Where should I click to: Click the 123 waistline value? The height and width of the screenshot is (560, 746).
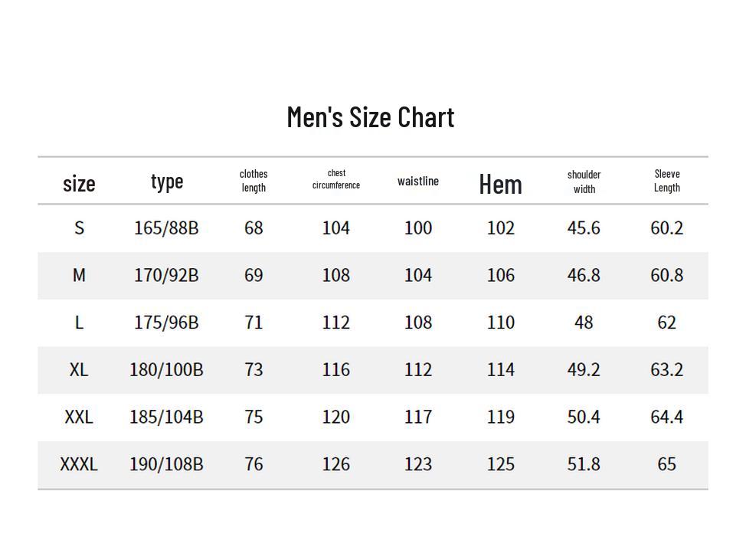pyautogui.click(x=418, y=464)
